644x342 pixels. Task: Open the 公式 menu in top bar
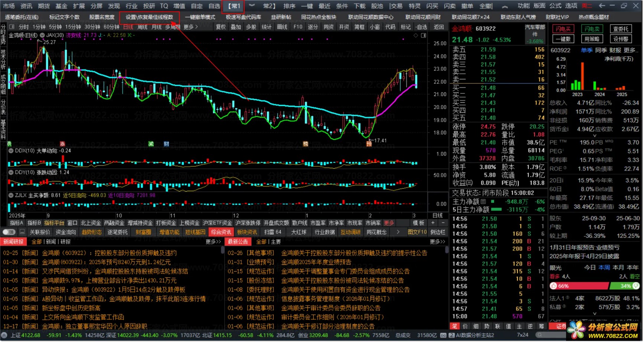[x=555, y=6]
